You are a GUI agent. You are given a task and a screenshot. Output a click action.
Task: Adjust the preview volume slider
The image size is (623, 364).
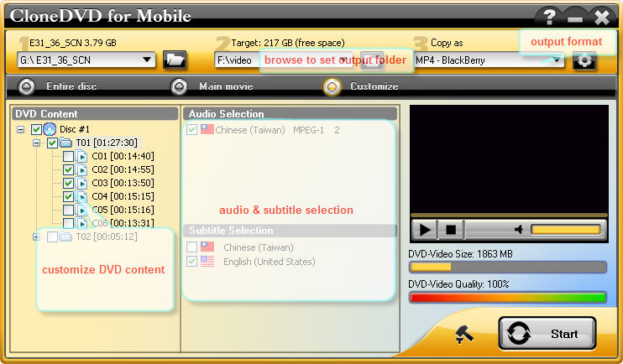[565, 230]
